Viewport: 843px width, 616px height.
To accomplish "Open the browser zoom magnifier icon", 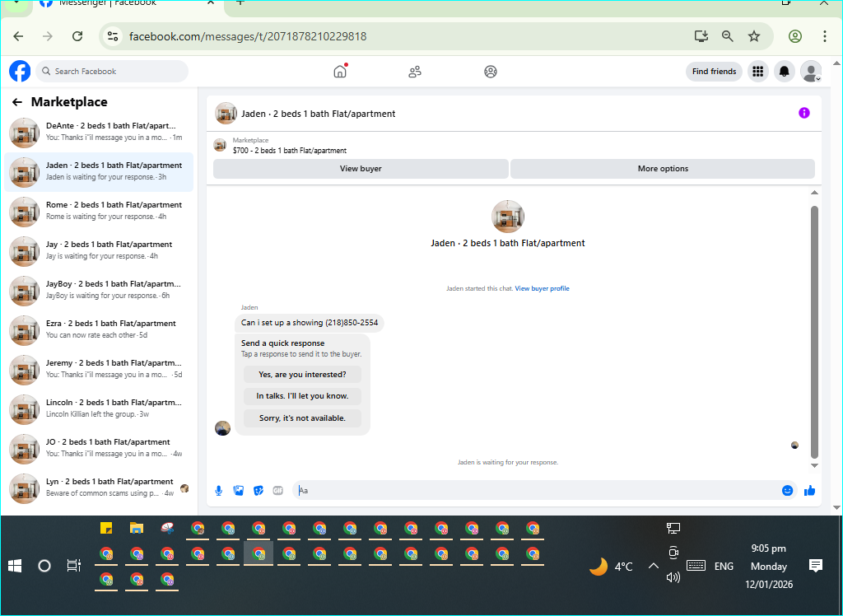I will 728,36.
